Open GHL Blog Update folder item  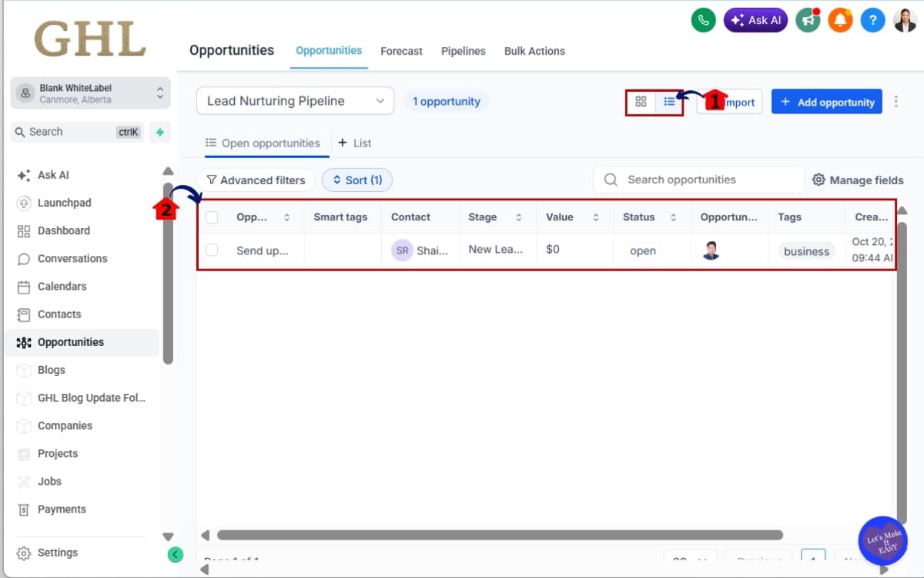(91, 398)
